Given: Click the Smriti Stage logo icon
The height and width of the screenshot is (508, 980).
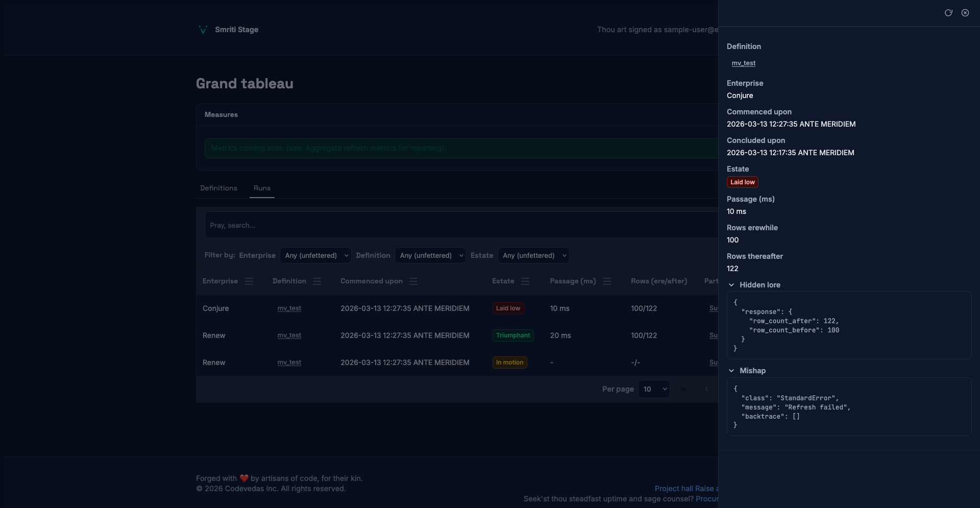Looking at the screenshot, I should [203, 30].
